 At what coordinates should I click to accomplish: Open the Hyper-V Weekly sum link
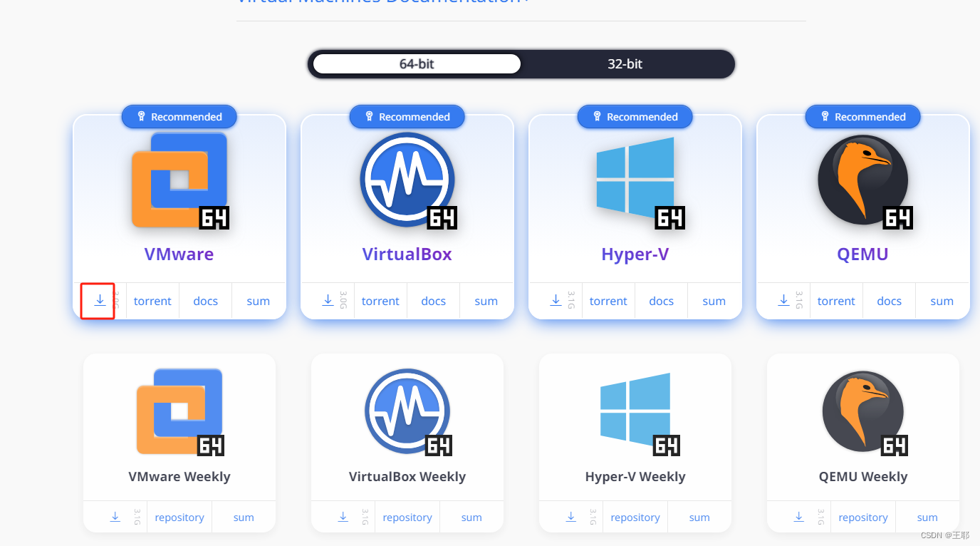point(699,517)
